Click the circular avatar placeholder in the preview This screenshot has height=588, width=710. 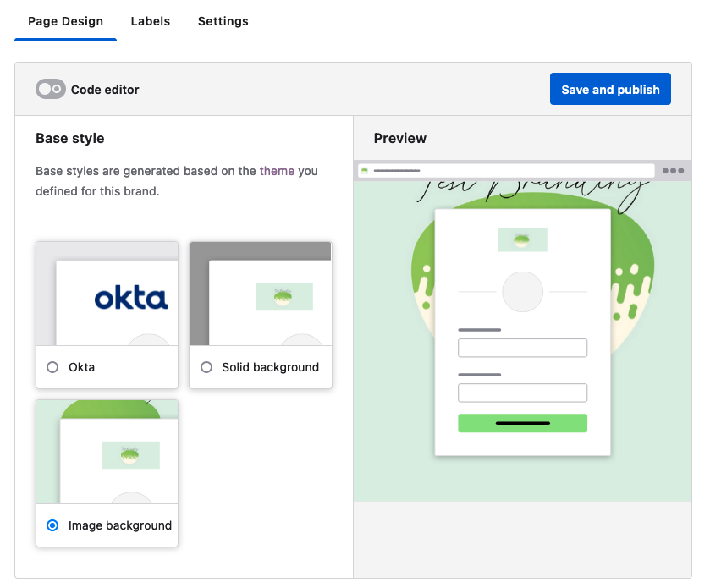(x=522, y=292)
